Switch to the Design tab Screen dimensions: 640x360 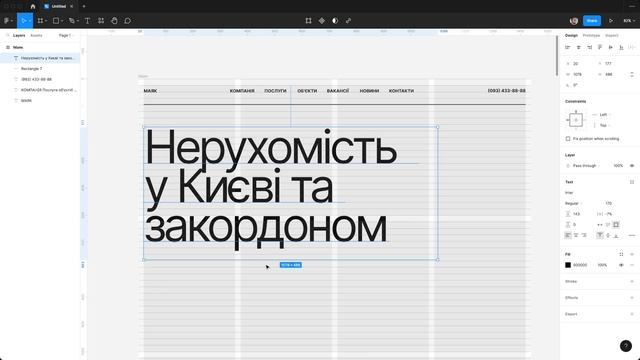coord(571,36)
